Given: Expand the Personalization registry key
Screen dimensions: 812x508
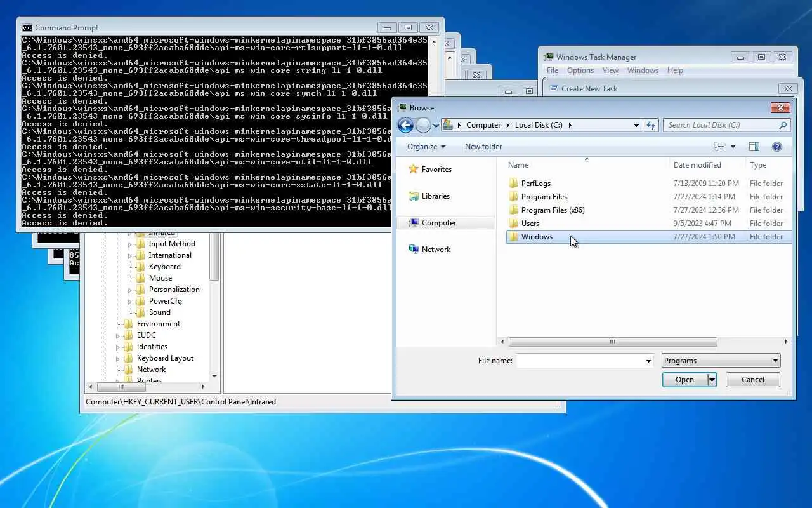Looking at the screenshot, I should pyautogui.click(x=130, y=290).
